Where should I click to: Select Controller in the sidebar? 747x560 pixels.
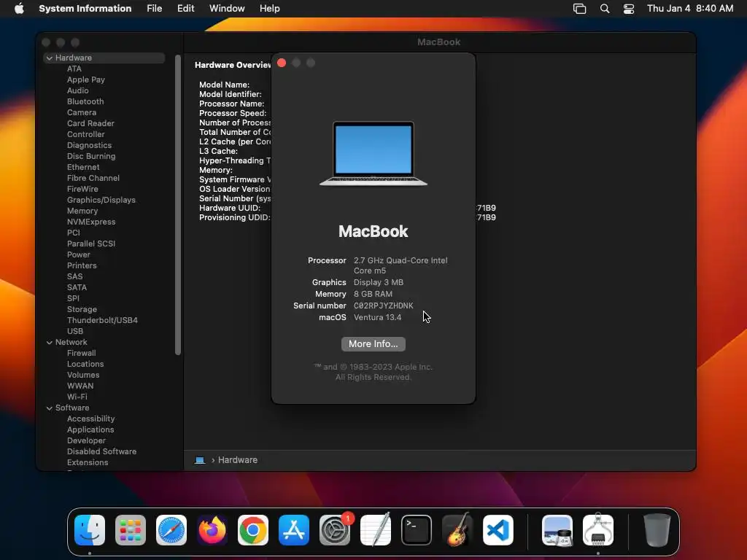point(86,134)
